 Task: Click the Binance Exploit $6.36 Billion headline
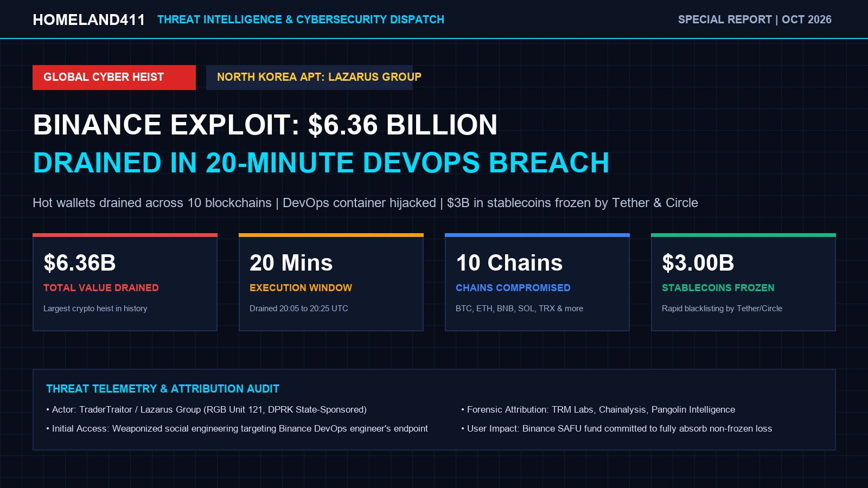[265, 125]
